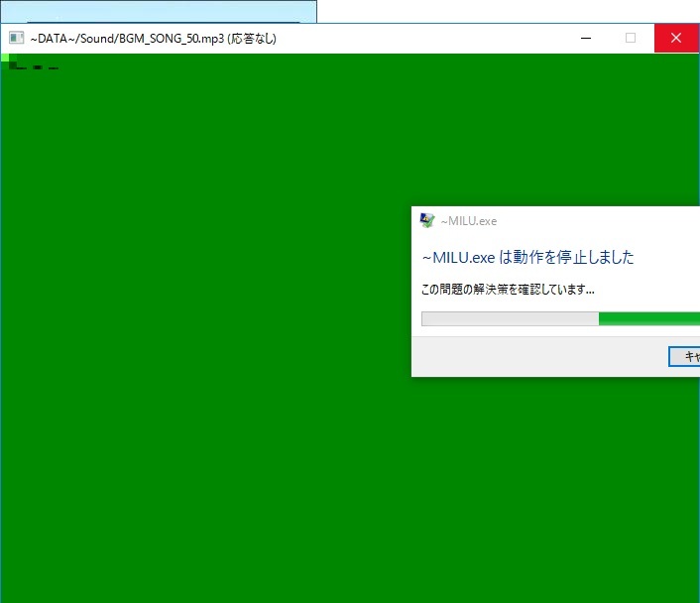Viewport: 700px width, 603px height.
Task: Click the ~MILU.exe dialog title text
Action: (469, 221)
